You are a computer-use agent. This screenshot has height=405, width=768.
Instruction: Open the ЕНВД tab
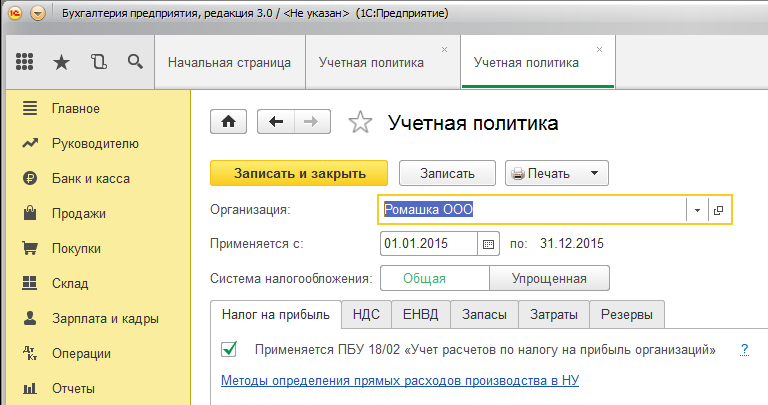(421, 314)
